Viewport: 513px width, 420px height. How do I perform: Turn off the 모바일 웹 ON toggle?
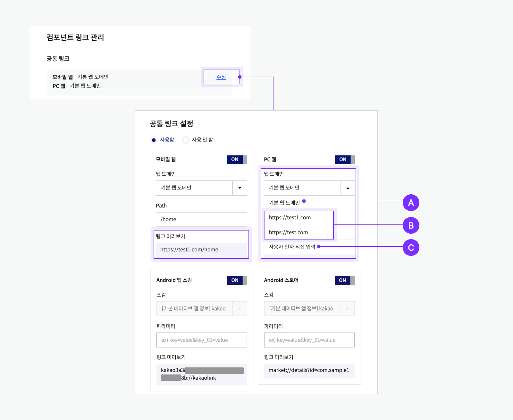click(x=237, y=159)
